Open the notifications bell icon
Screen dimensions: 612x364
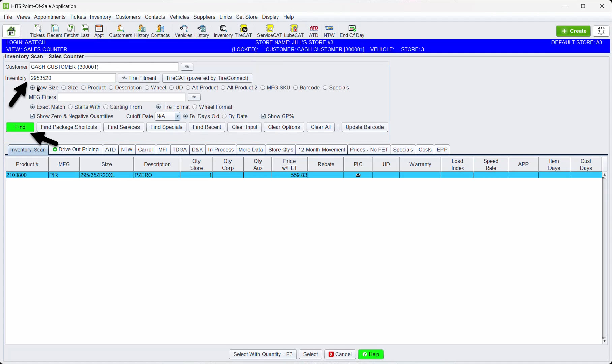[x=601, y=31]
